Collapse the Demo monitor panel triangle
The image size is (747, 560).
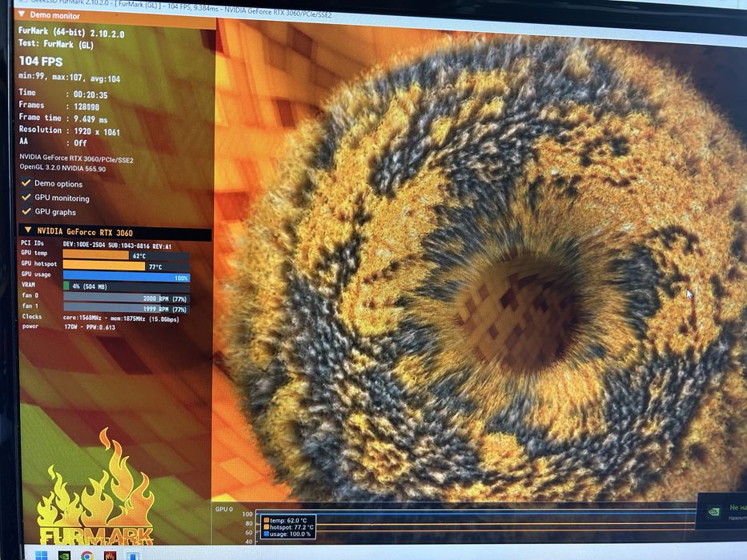[21, 14]
